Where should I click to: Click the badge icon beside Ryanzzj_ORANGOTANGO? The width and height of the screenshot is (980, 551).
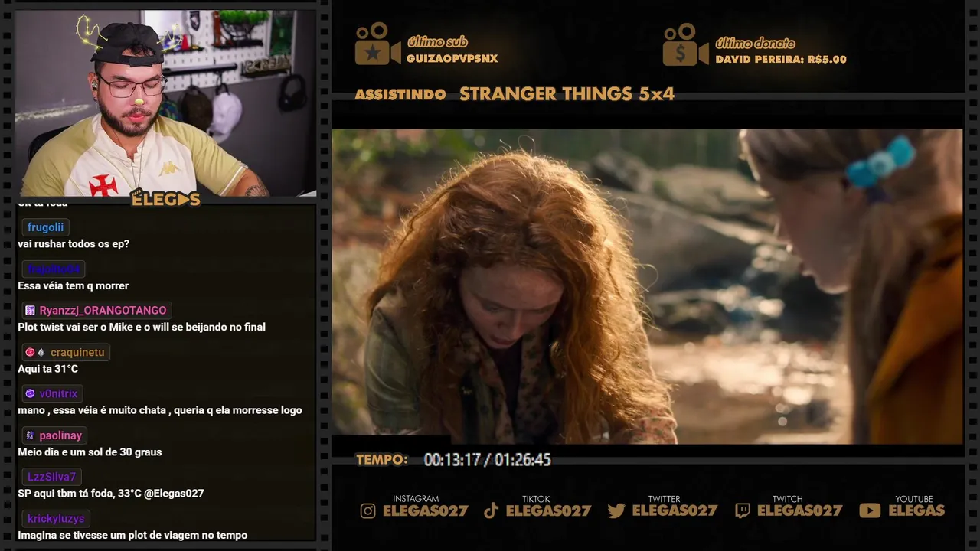[x=30, y=311]
